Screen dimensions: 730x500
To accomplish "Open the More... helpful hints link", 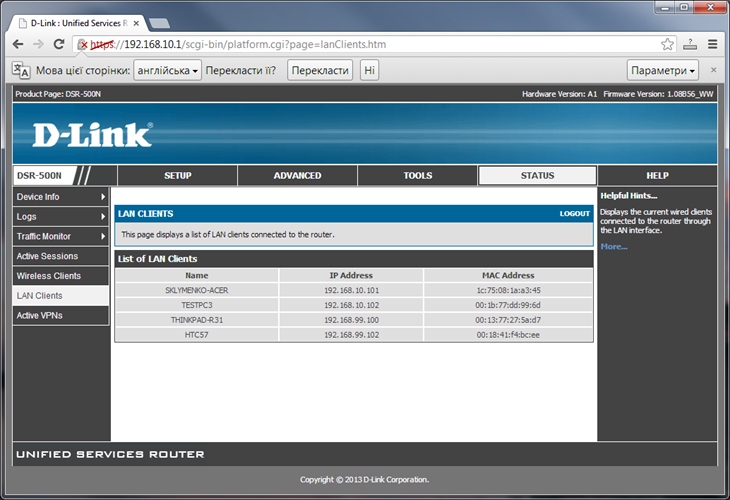I will coord(614,246).
